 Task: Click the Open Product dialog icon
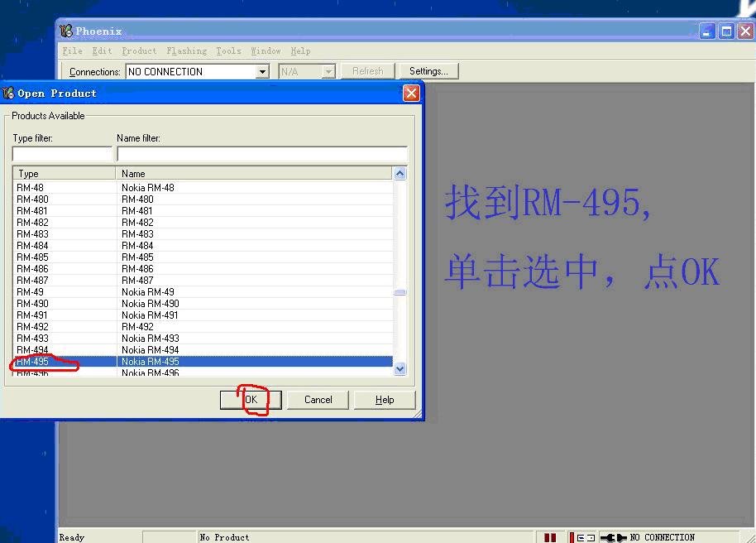[7, 93]
